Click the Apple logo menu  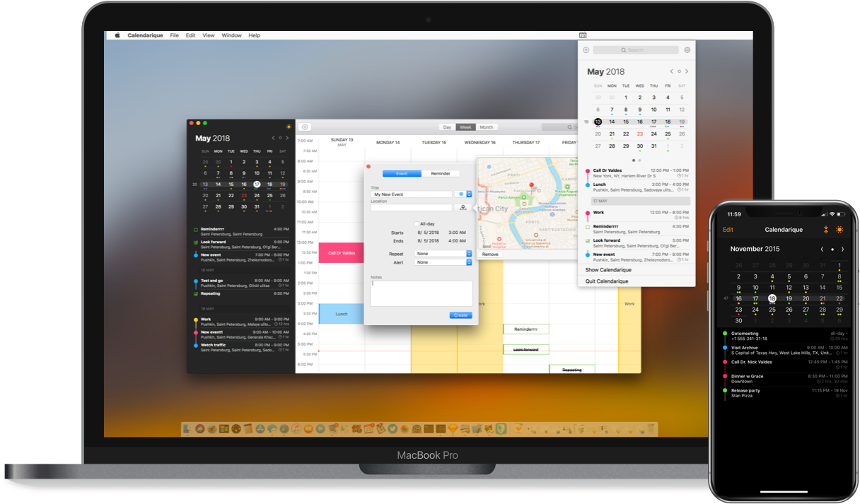click(118, 35)
